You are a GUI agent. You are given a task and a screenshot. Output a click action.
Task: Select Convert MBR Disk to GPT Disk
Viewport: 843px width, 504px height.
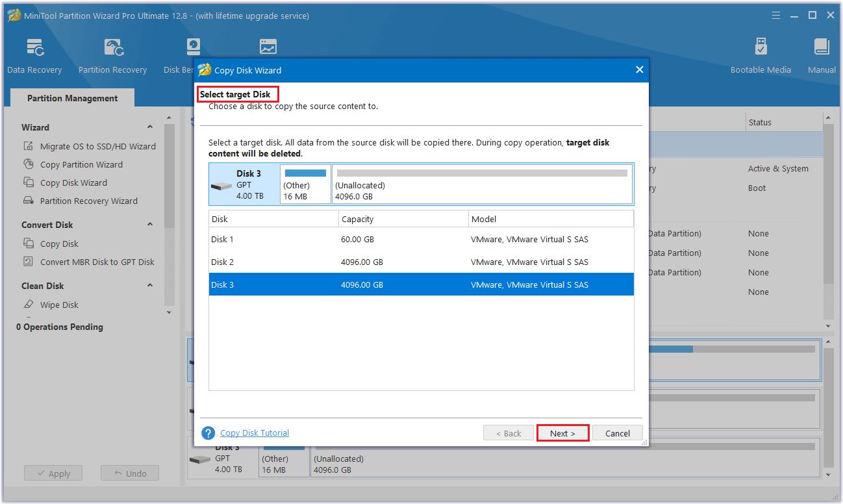click(x=97, y=262)
